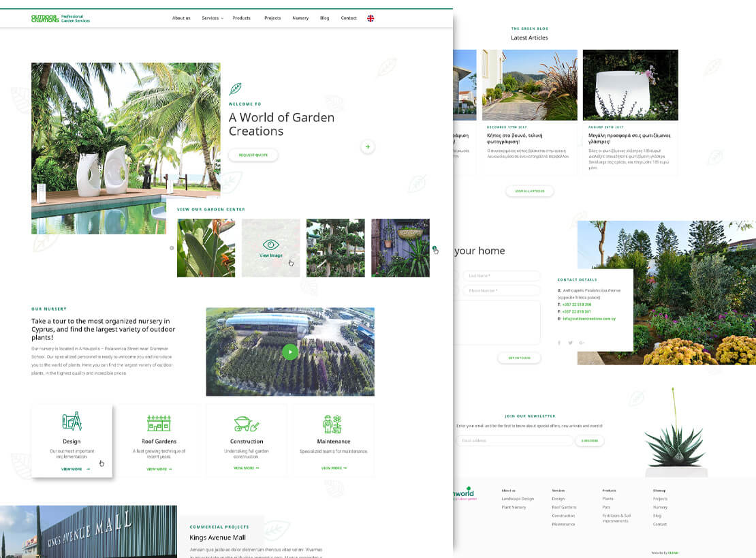Click the Get In Touch button
This screenshot has width=756, height=558.
(519, 358)
